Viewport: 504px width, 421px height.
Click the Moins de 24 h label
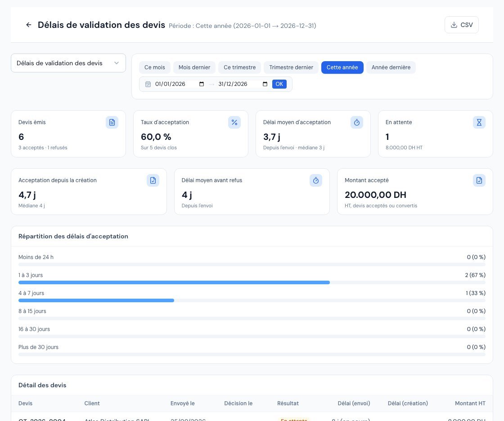36,257
